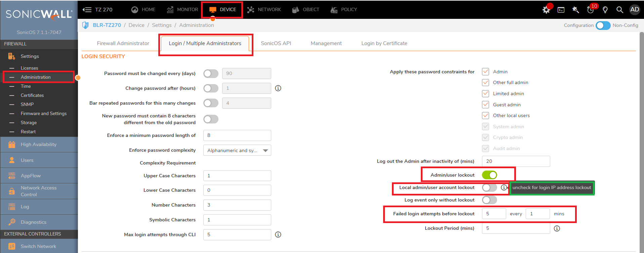This screenshot has width=644, height=253.
Task: Switch to SonicOS API tab
Action: click(x=276, y=43)
